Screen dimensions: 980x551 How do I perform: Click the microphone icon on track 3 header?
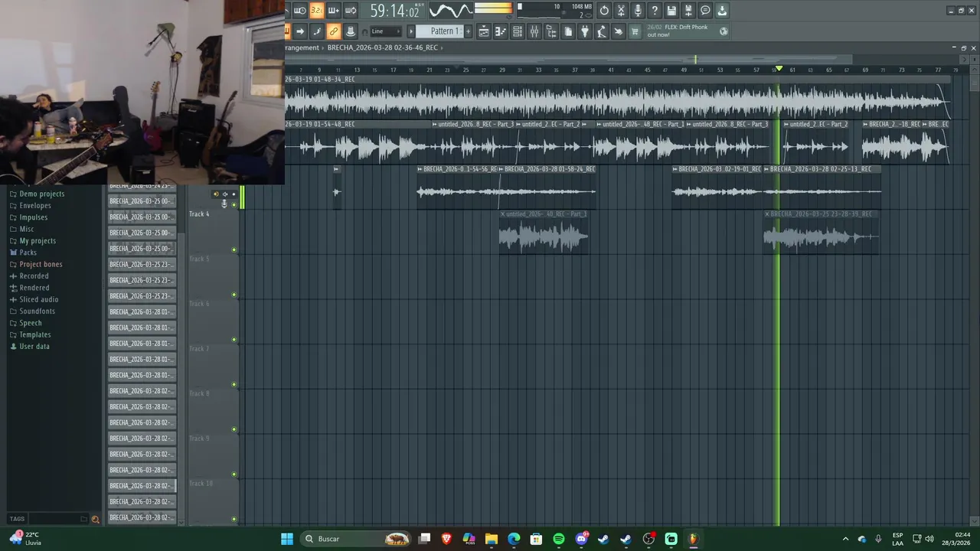pos(224,204)
